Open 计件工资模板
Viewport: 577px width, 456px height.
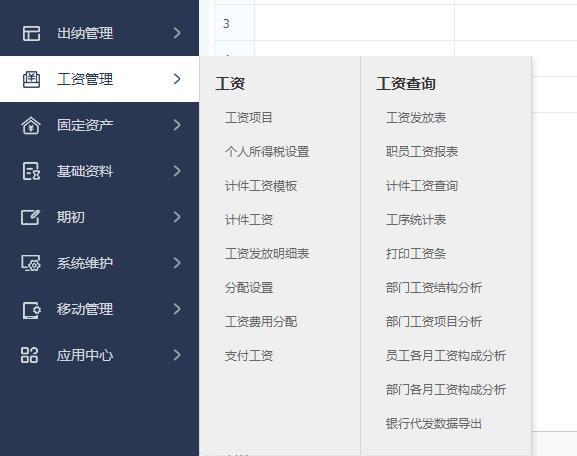click(x=261, y=186)
